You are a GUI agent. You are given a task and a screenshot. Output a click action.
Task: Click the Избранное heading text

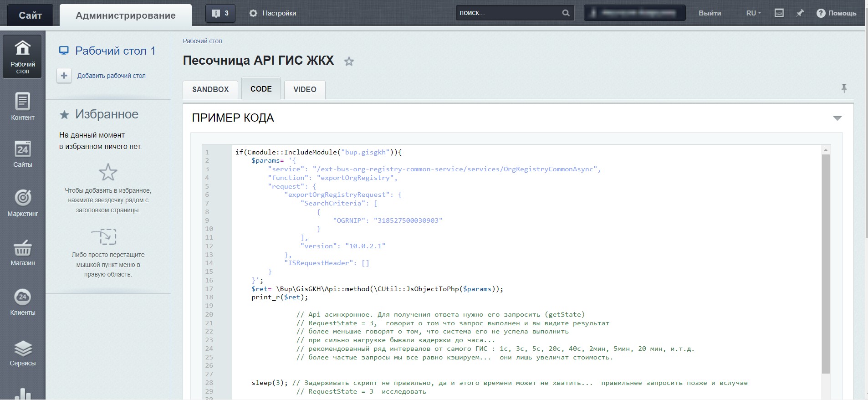(107, 114)
